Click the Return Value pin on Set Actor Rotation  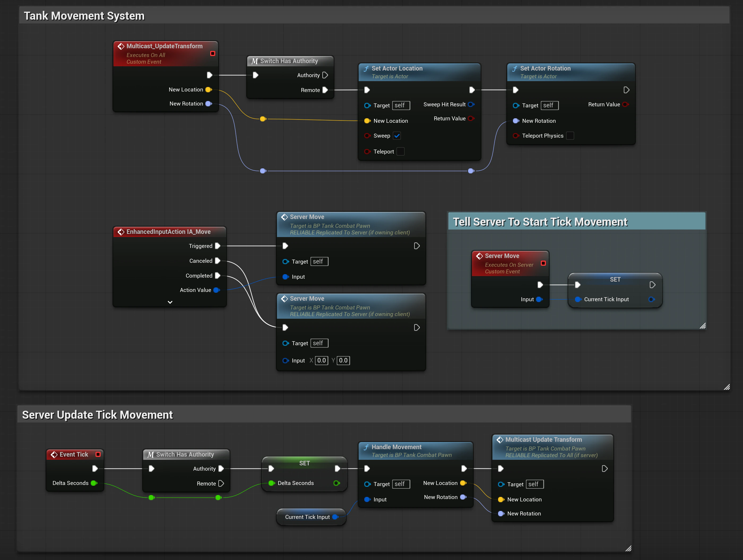[x=625, y=104]
